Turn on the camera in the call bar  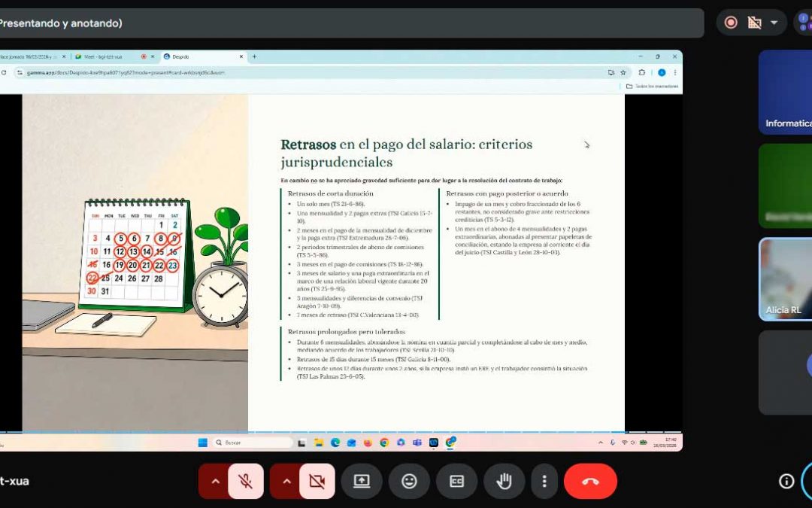(317, 482)
